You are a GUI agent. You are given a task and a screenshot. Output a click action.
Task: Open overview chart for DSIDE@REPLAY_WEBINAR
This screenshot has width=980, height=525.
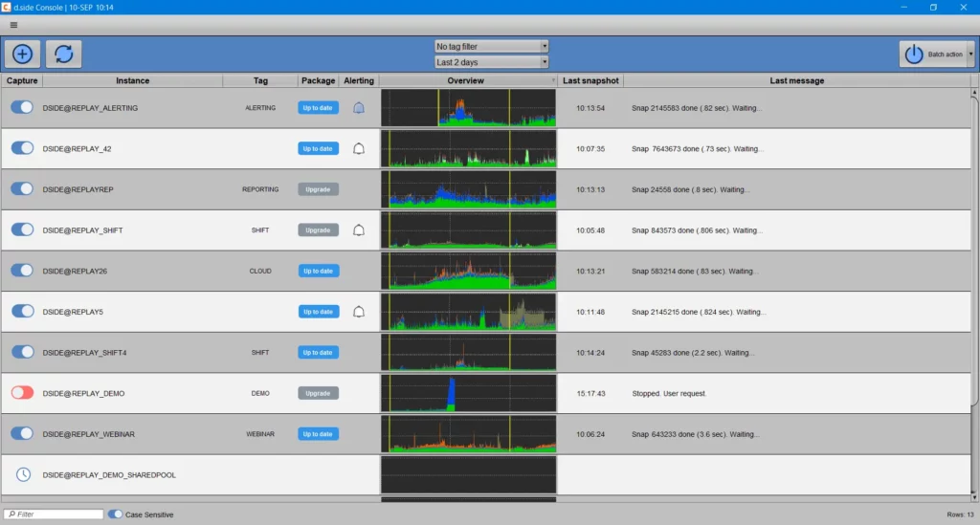[469, 434]
